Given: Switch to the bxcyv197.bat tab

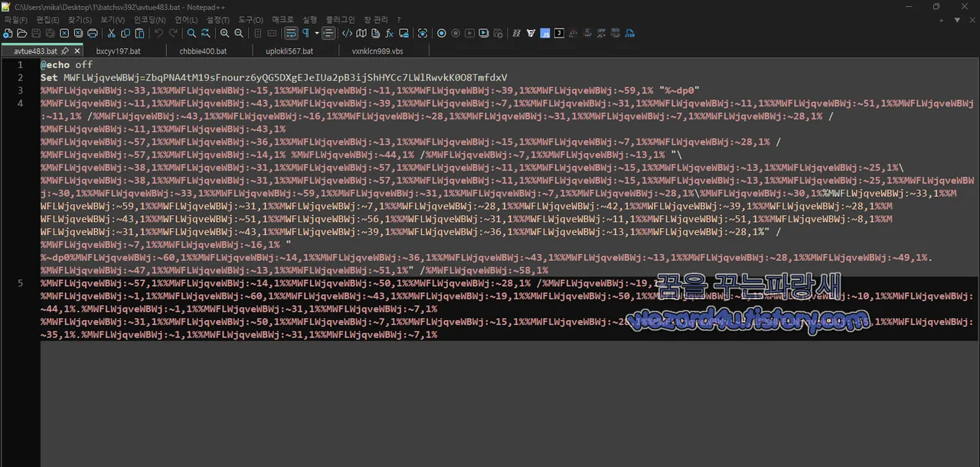Looking at the screenshot, I should pos(119,51).
